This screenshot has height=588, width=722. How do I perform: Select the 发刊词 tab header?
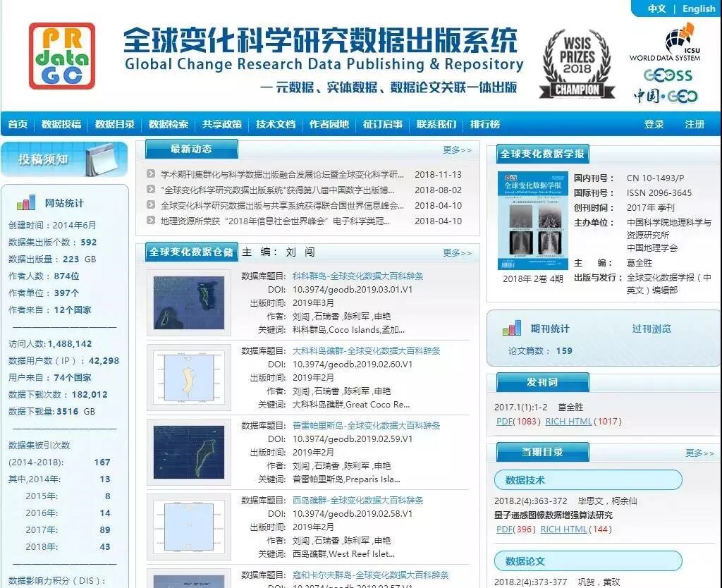pyautogui.click(x=542, y=382)
